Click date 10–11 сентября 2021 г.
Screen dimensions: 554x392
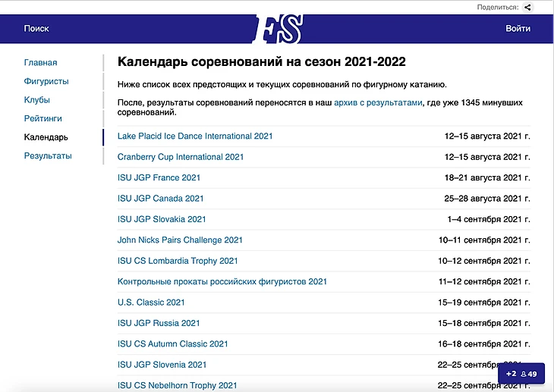[484, 240]
